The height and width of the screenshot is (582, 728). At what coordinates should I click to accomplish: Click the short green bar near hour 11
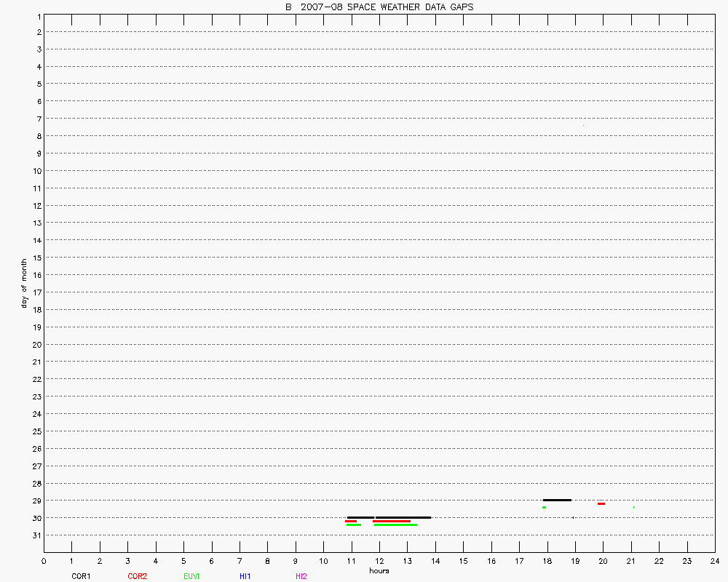tap(354, 525)
